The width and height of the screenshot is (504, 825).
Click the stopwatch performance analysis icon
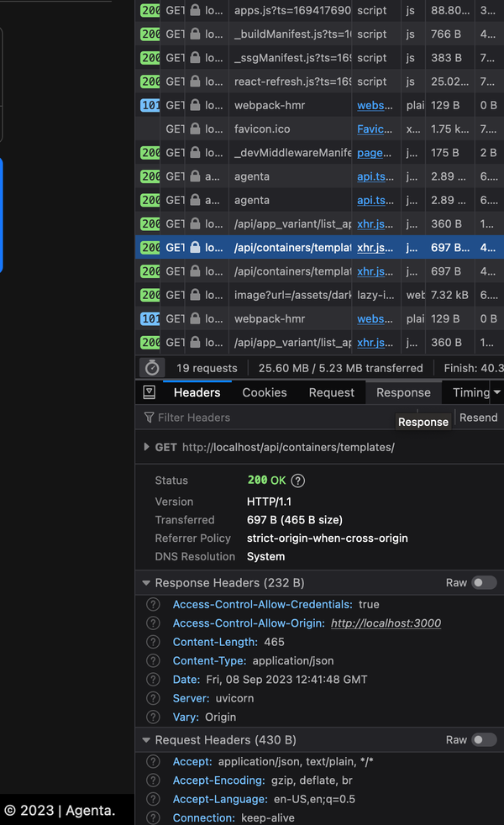[151, 368]
